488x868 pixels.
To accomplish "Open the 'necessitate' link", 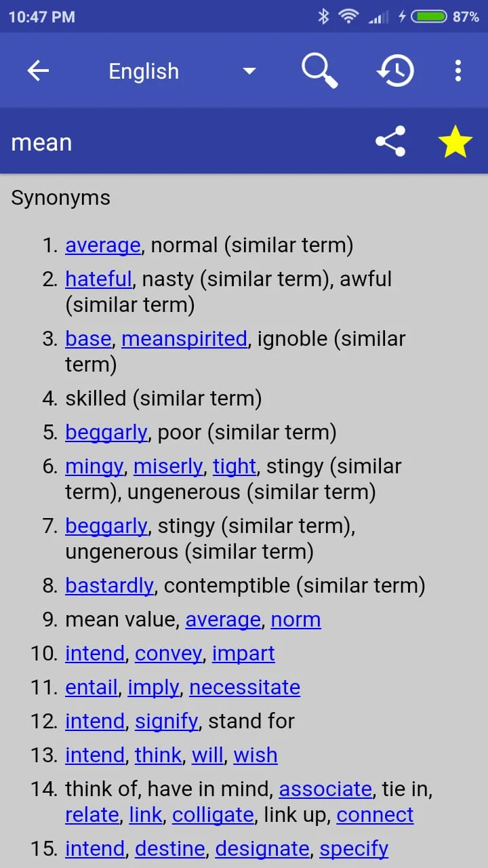I will pyautogui.click(x=245, y=687).
